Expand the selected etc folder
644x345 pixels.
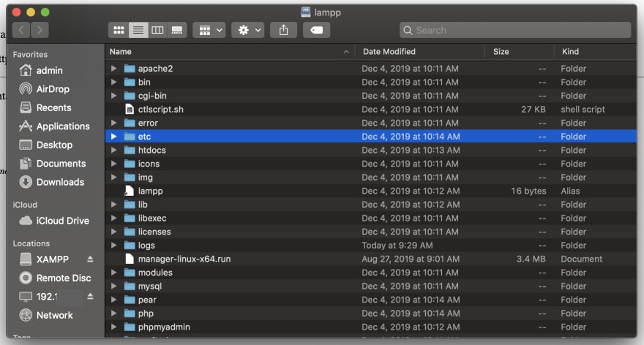113,136
